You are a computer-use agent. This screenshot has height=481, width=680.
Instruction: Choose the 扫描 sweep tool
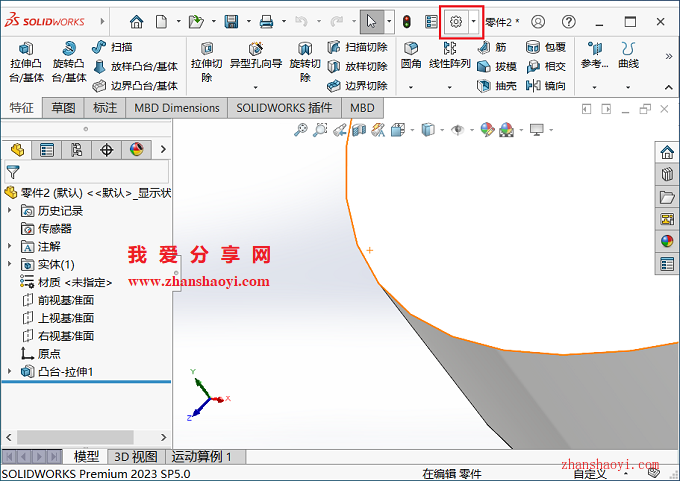point(112,47)
